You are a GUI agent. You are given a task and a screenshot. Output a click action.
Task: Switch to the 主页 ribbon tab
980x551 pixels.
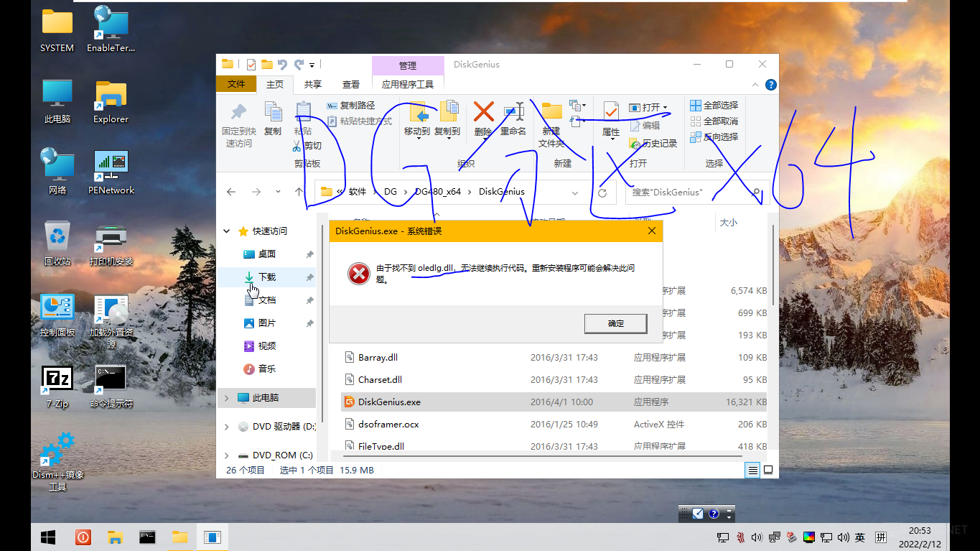(275, 84)
